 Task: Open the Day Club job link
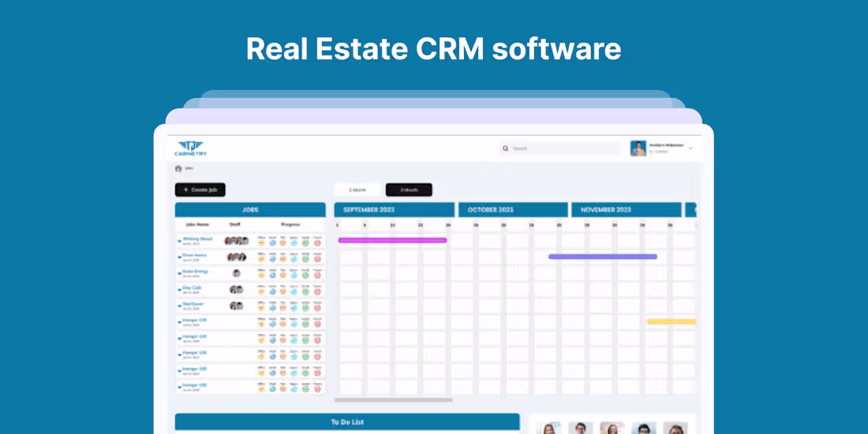(192, 287)
